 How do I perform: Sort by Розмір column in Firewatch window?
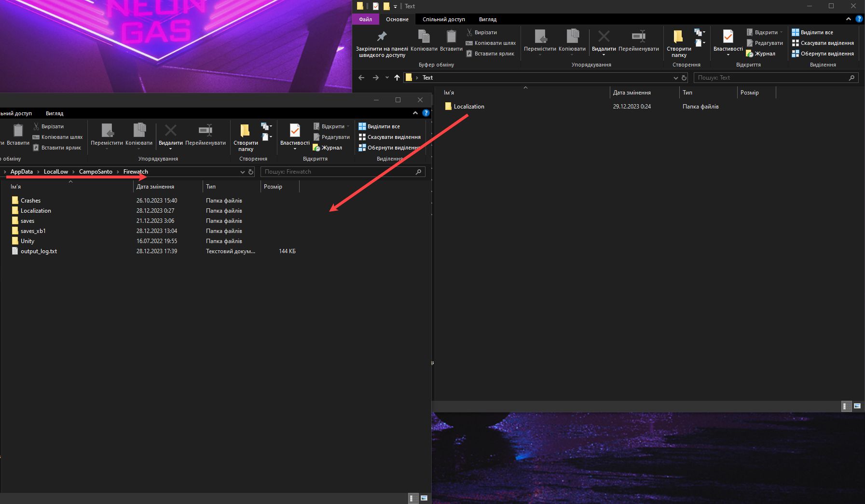tap(280, 187)
